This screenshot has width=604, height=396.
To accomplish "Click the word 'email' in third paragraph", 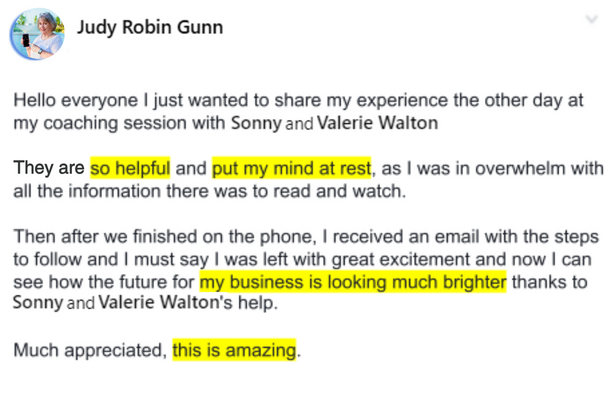I will point(457,237).
